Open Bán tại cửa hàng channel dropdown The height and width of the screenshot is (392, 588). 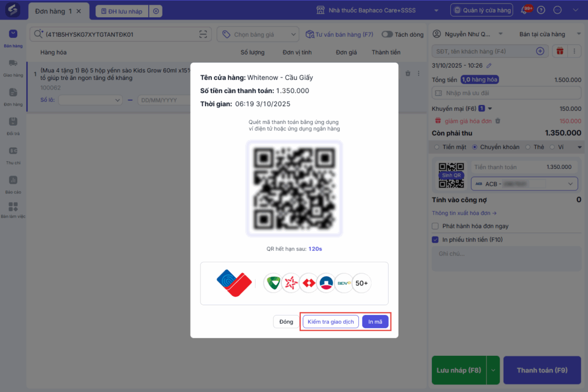tap(579, 34)
